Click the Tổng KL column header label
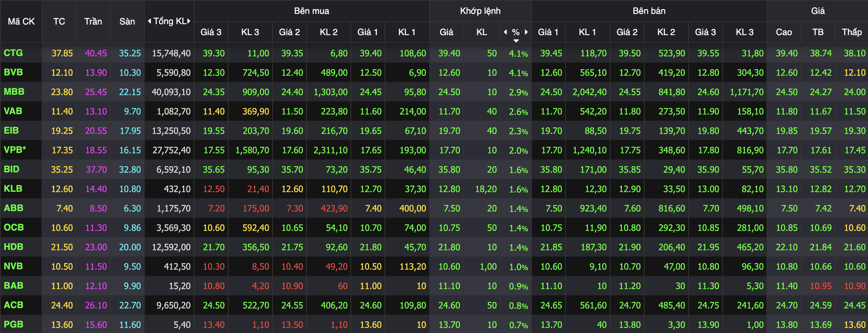Image resolution: width=868 pixels, height=333 pixels. pyautogui.click(x=169, y=21)
